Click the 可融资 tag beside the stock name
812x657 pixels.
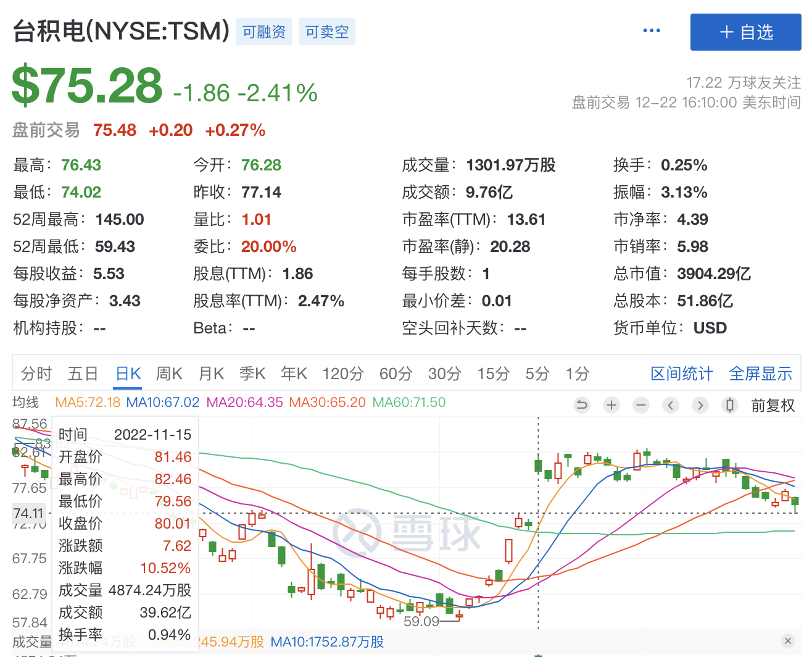coord(264,31)
